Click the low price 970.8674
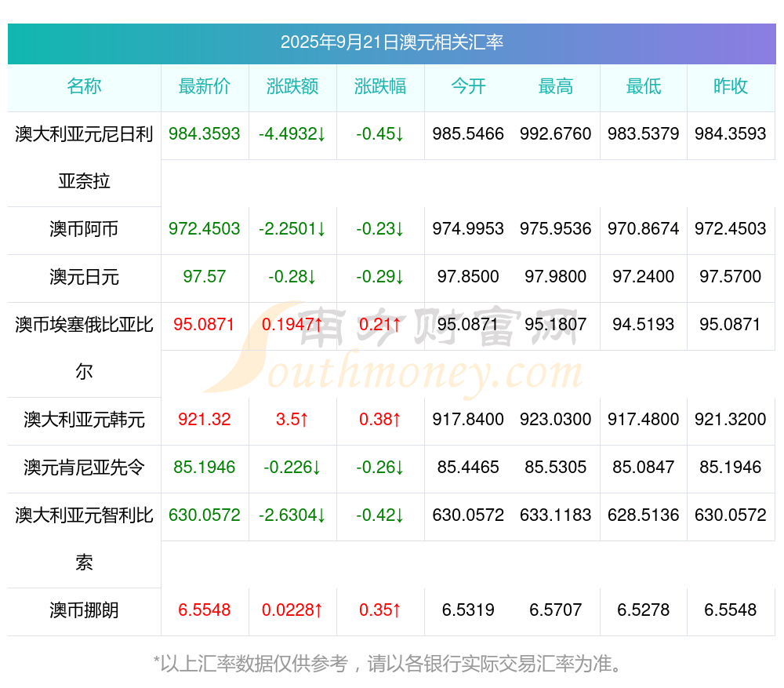 pos(644,228)
